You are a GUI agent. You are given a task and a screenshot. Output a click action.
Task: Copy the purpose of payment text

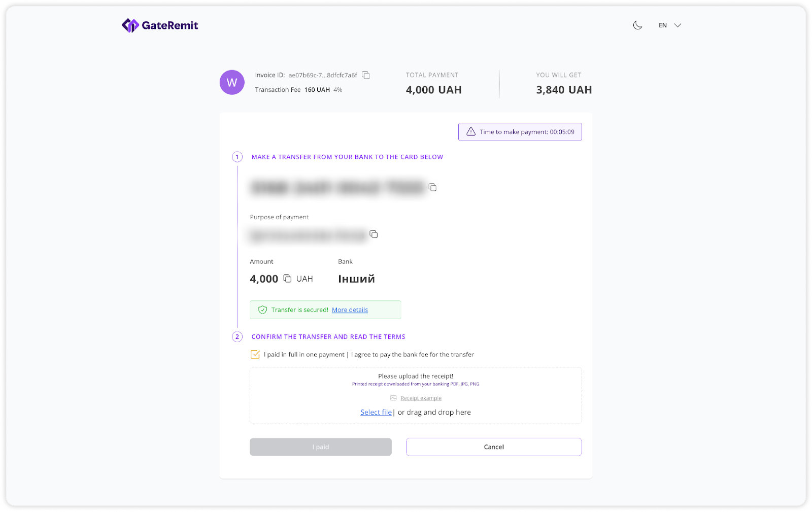click(x=374, y=234)
